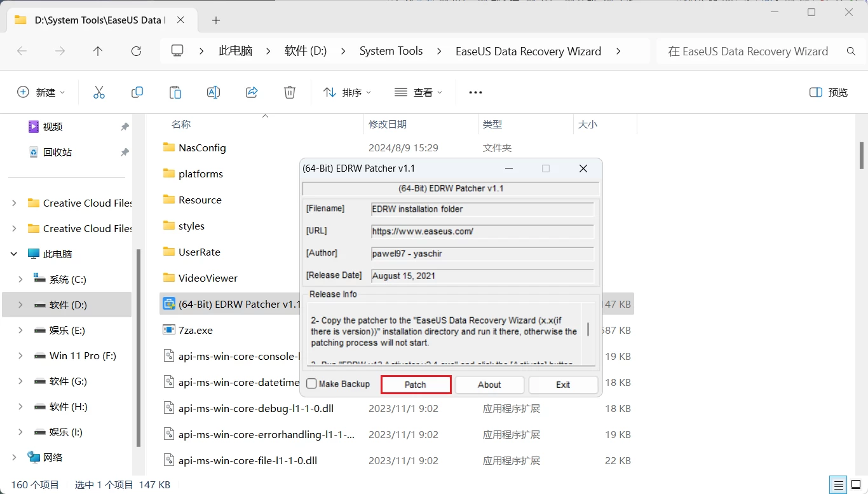
Task: Click the Copy icon in toolbar
Action: coord(137,92)
